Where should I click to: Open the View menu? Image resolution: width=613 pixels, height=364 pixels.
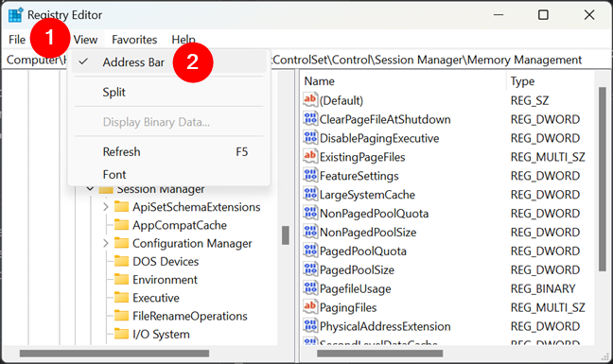coord(85,40)
